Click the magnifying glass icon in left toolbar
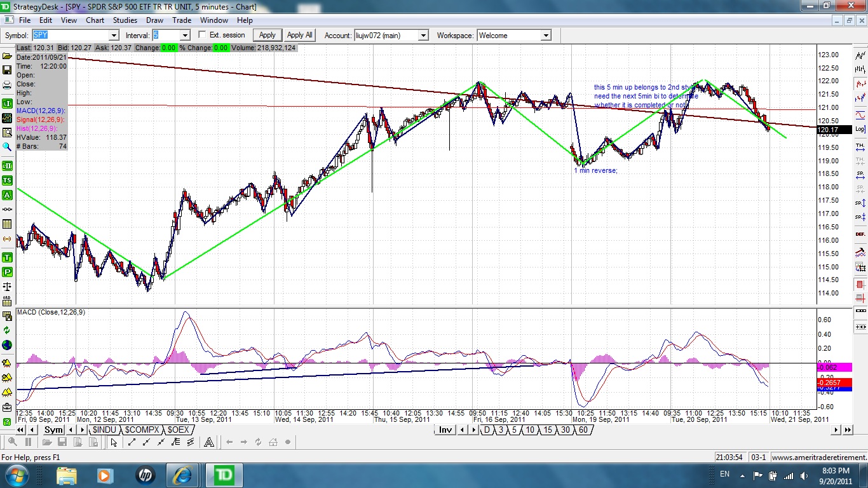Viewport: 868px width, 488px height. point(7,147)
